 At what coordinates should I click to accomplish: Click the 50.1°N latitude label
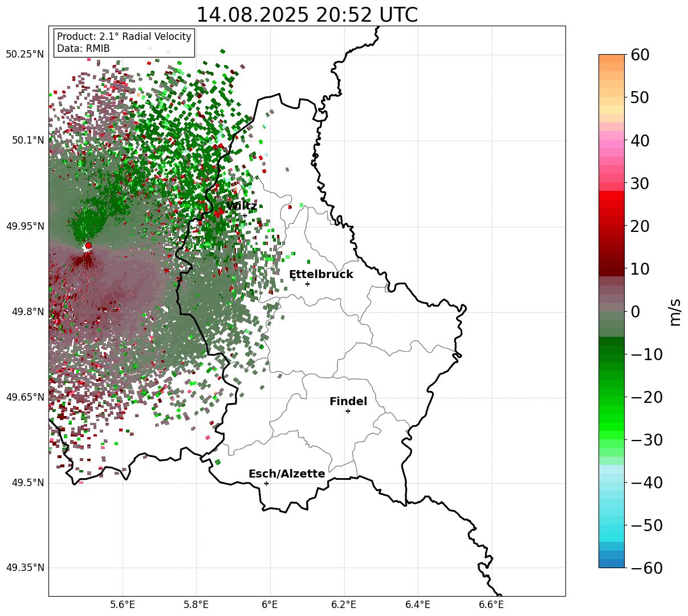coord(27,140)
